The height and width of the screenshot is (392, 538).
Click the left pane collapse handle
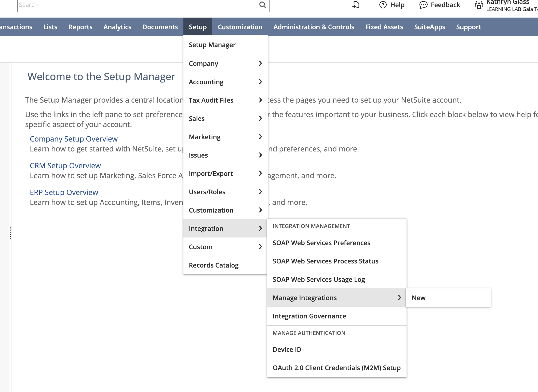(10, 232)
